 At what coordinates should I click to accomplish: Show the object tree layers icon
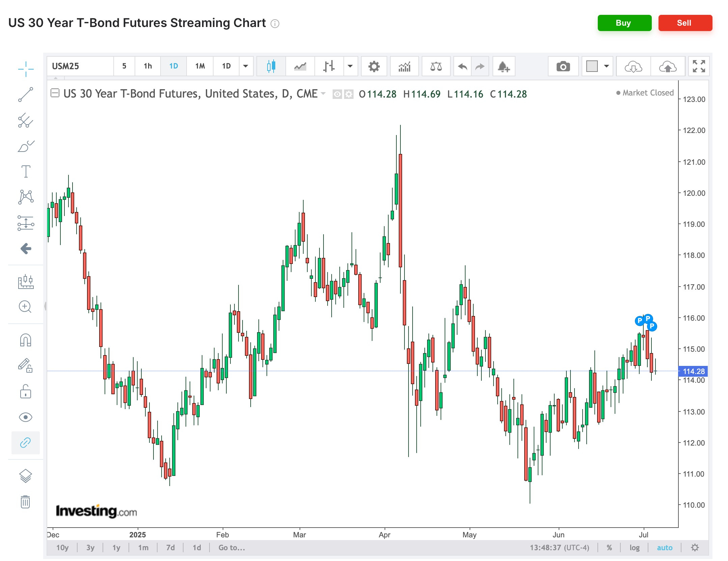[26, 476]
